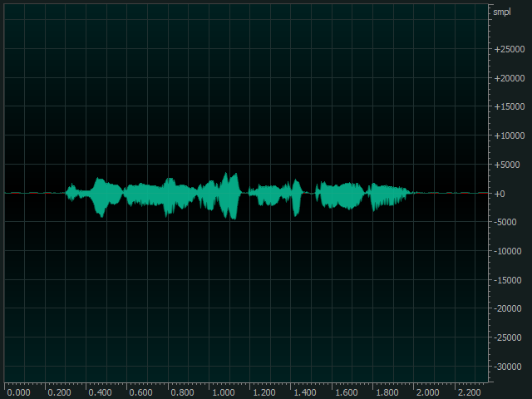Click the +0 amplitude scale label
The image size is (532, 399).
click(x=500, y=194)
